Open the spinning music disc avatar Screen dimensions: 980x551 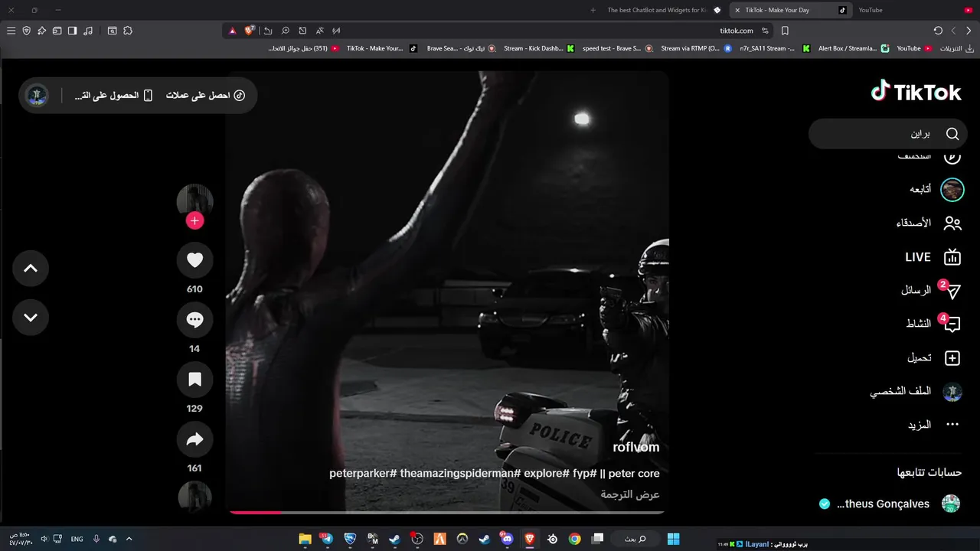(194, 497)
